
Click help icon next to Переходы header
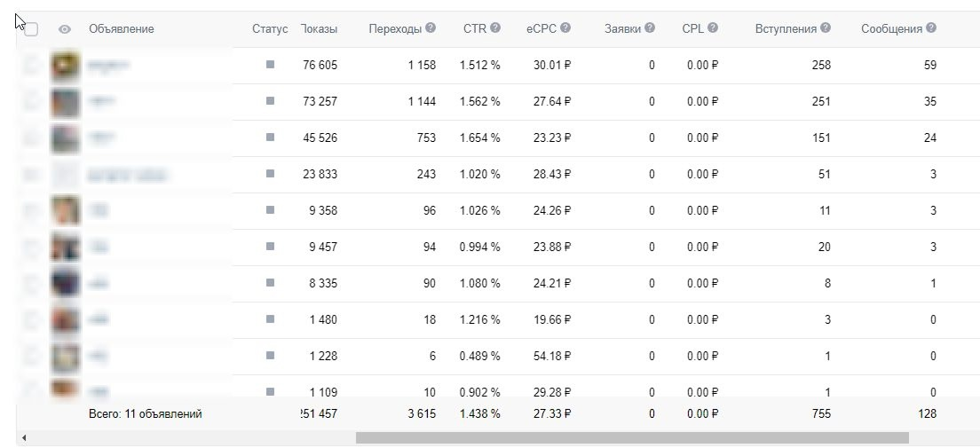[x=431, y=28]
